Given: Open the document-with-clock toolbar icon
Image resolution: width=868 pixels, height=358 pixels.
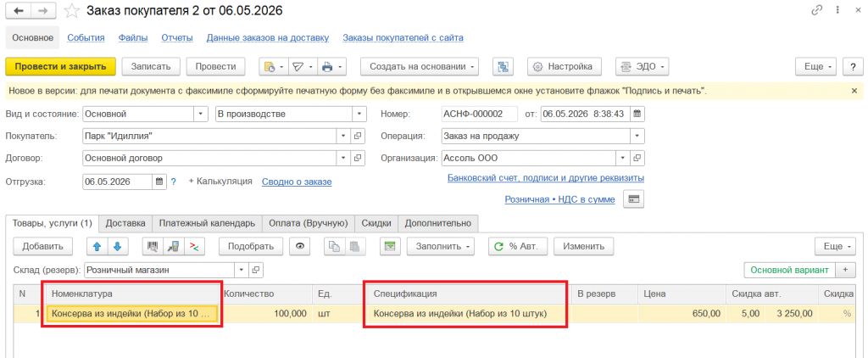Looking at the screenshot, I should click(274, 66).
